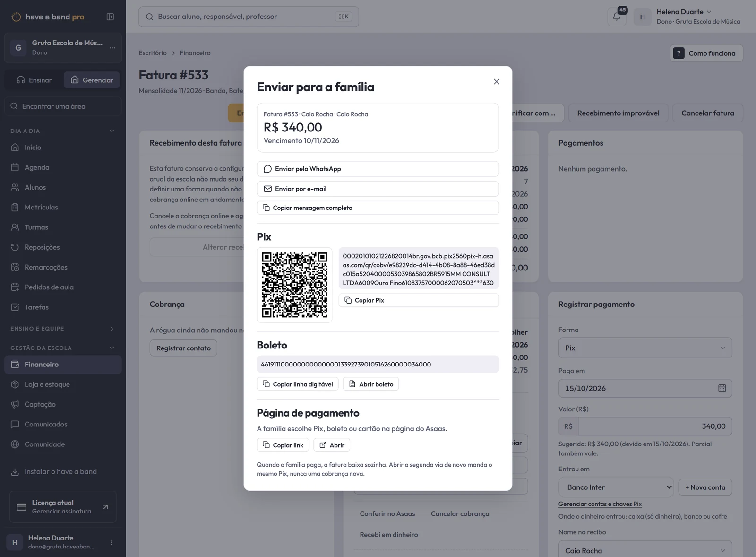Click the notification bell icon

pos(617,17)
